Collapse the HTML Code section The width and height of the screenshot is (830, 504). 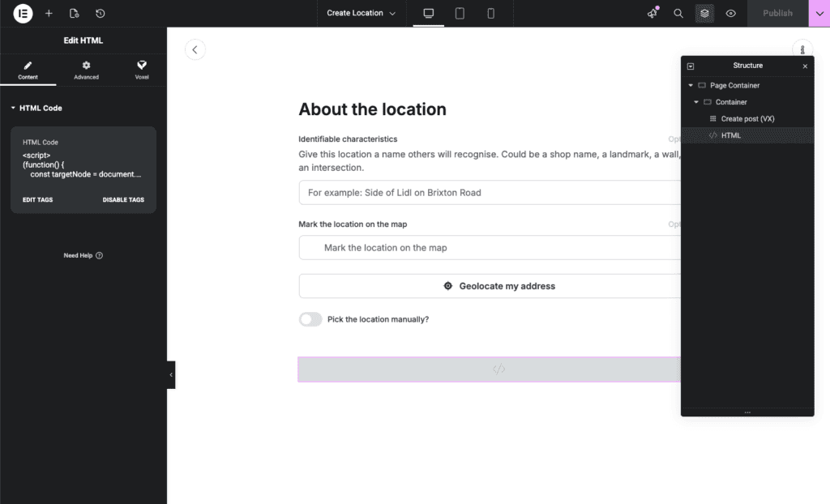(14, 108)
